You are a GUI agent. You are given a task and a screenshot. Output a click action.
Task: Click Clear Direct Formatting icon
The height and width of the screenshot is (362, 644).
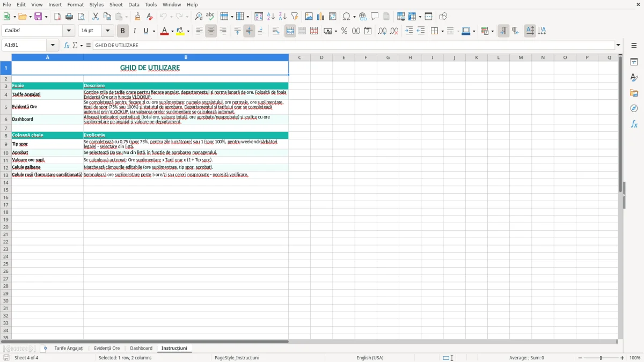tap(150, 17)
